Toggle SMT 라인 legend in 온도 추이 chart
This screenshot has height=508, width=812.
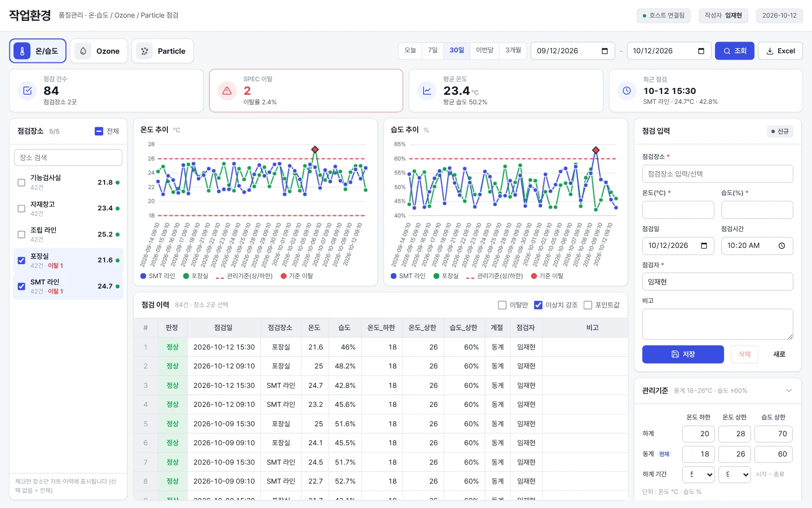(x=158, y=276)
